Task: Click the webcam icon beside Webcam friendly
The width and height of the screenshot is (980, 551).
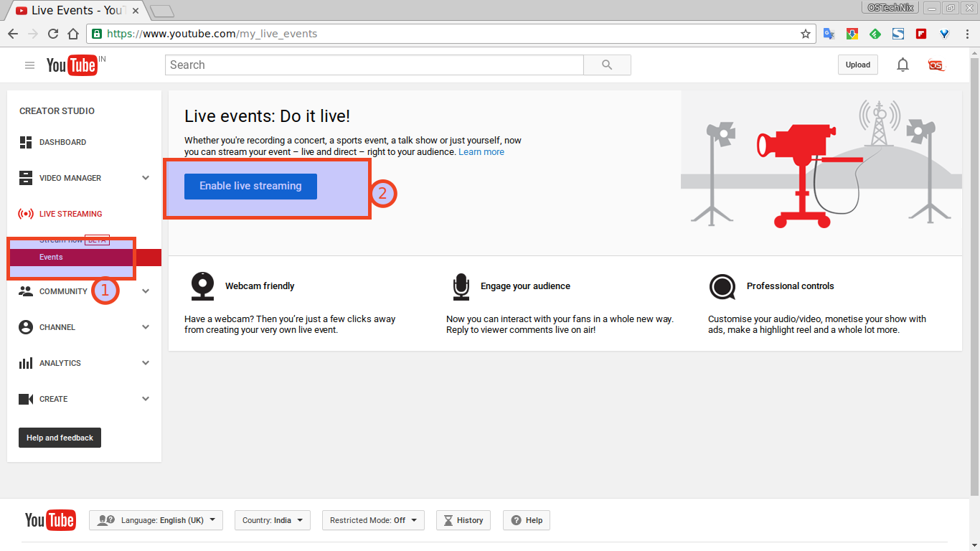Action: [x=203, y=286]
